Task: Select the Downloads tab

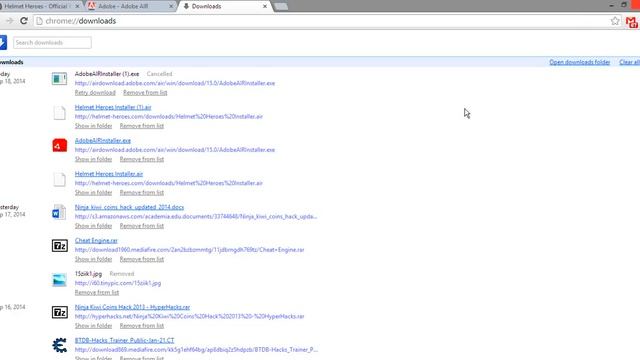Action: [x=224, y=6]
